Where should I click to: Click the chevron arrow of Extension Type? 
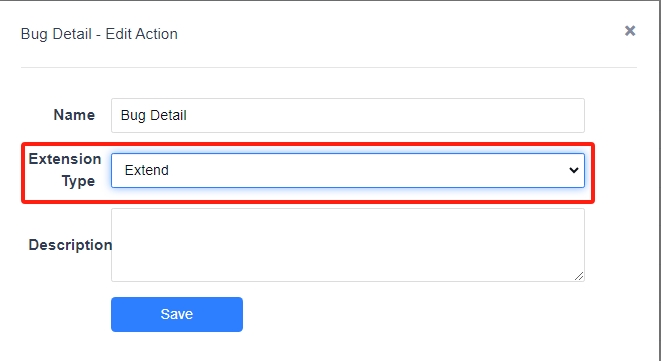click(x=573, y=170)
